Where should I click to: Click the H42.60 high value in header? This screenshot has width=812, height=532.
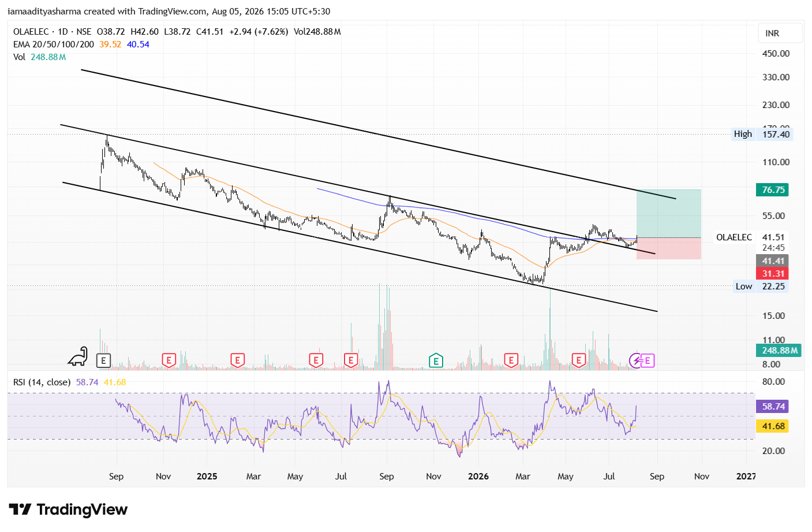145,32
